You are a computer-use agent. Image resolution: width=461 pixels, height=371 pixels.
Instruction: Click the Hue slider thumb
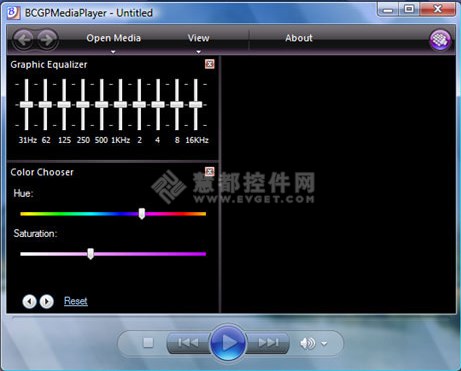(142, 214)
